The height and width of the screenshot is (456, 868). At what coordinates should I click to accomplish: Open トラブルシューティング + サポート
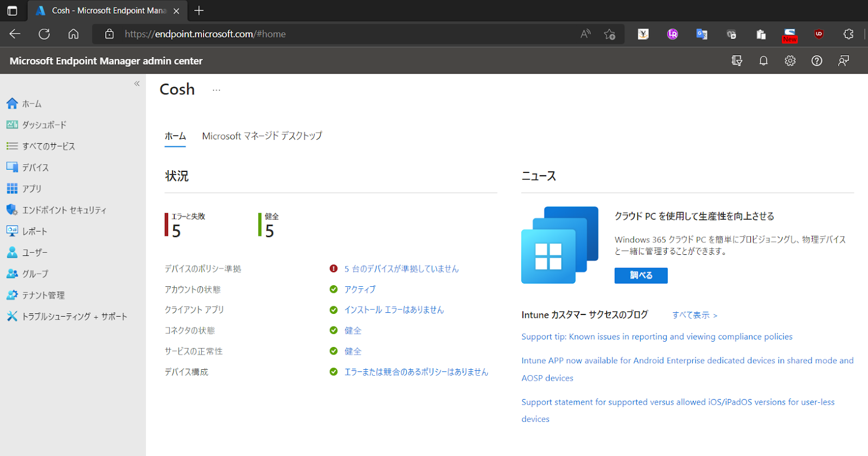pyautogui.click(x=74, y=316)
